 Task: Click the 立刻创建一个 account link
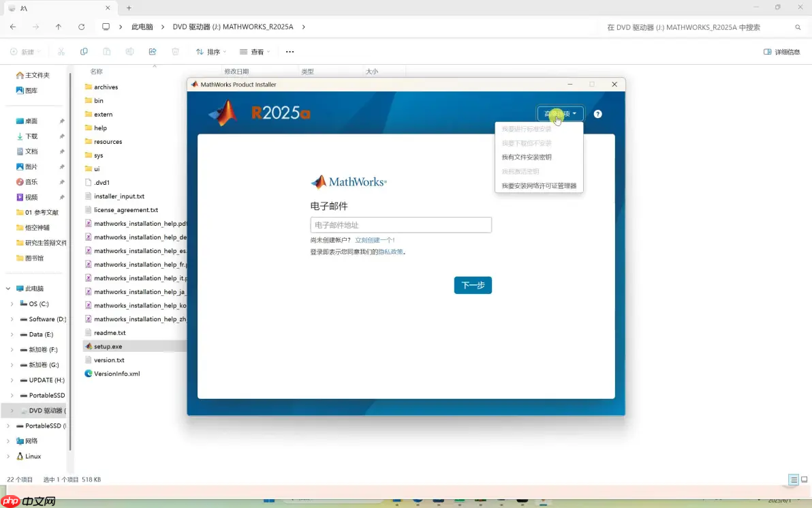(x=375, y=239)
